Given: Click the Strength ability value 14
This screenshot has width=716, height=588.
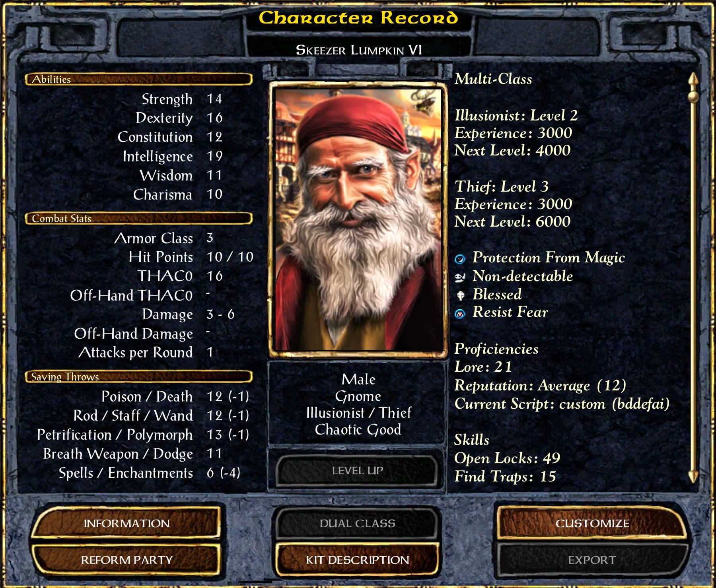Looking at the screenshot, I should pyautogui.click(x=214, y=99).
